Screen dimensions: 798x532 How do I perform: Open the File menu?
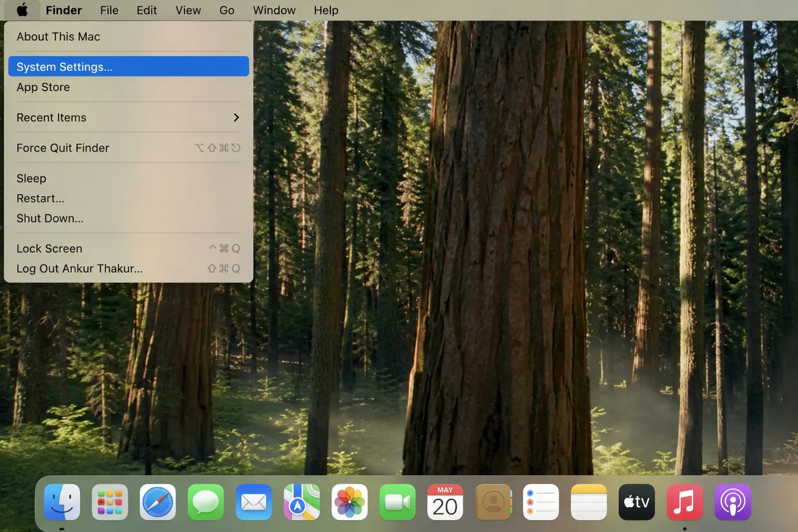109,10
